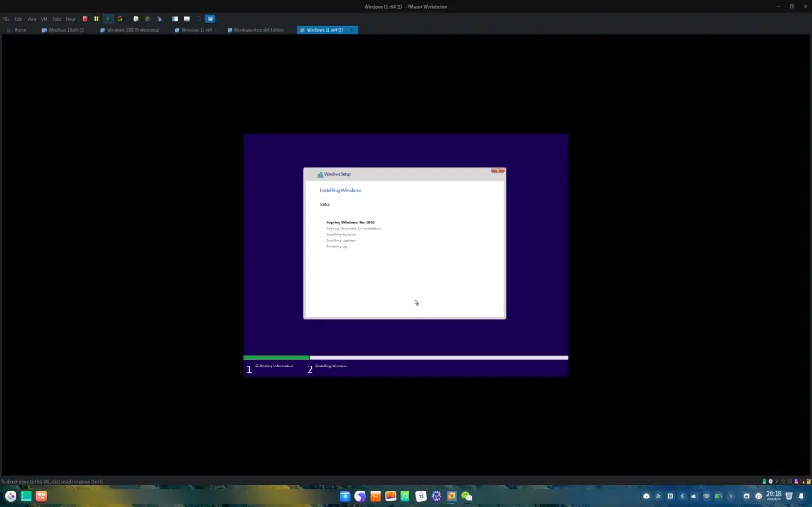Click the green Power On play icon

(109, 19)
